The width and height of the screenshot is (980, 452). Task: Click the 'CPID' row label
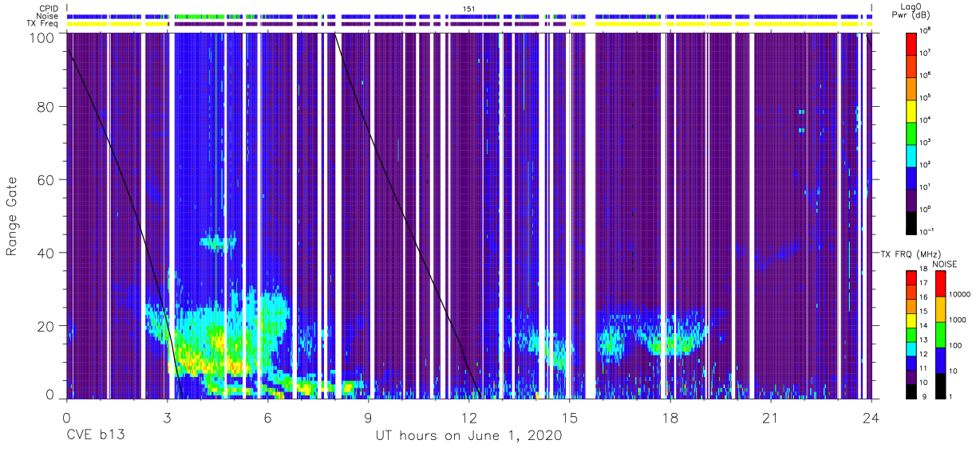point(50,8)
